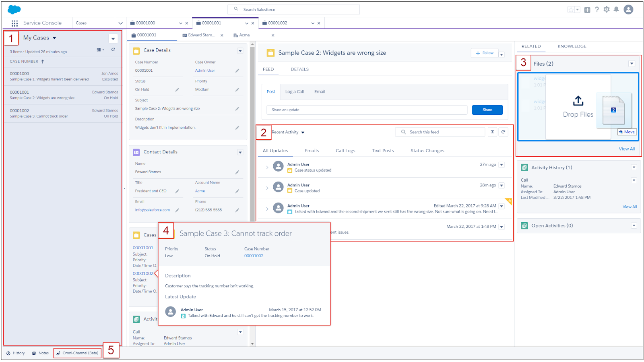Click the Search Salesforce field
Screen dimensions: 644x362
pyautogui.click(x=294, y=10)
